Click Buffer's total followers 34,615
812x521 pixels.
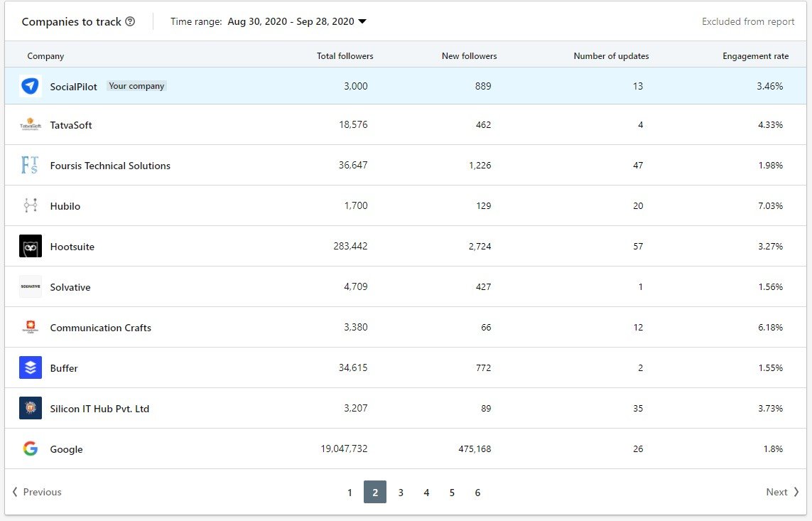[x=353, y=367]
